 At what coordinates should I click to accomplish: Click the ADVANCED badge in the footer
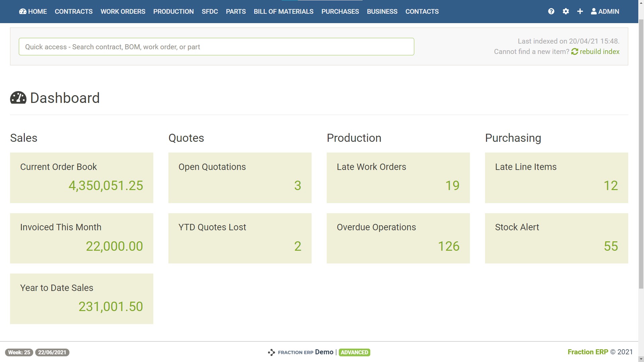(x=355, y=352)
